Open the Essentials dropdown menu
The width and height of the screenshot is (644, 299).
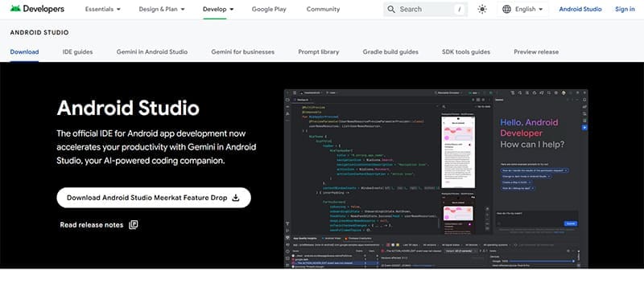[x=103, y=9]
